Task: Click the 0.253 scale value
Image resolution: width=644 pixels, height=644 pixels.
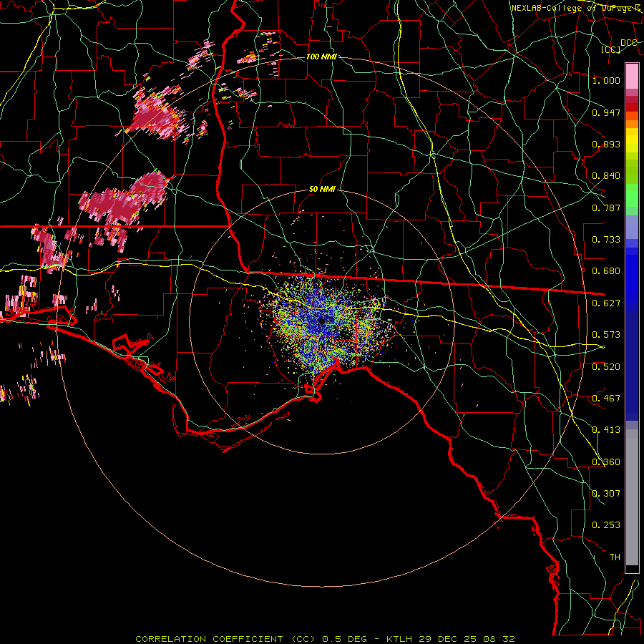Action: 606,525
